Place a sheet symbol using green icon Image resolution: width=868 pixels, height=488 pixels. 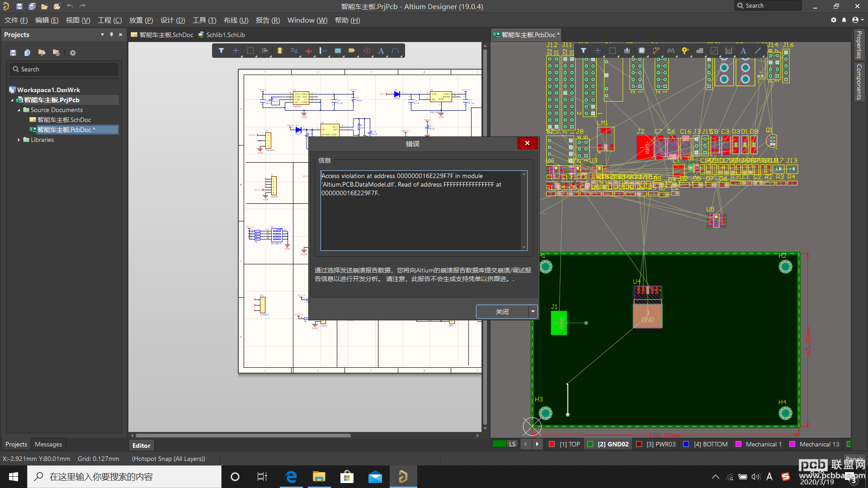(338, 51)
